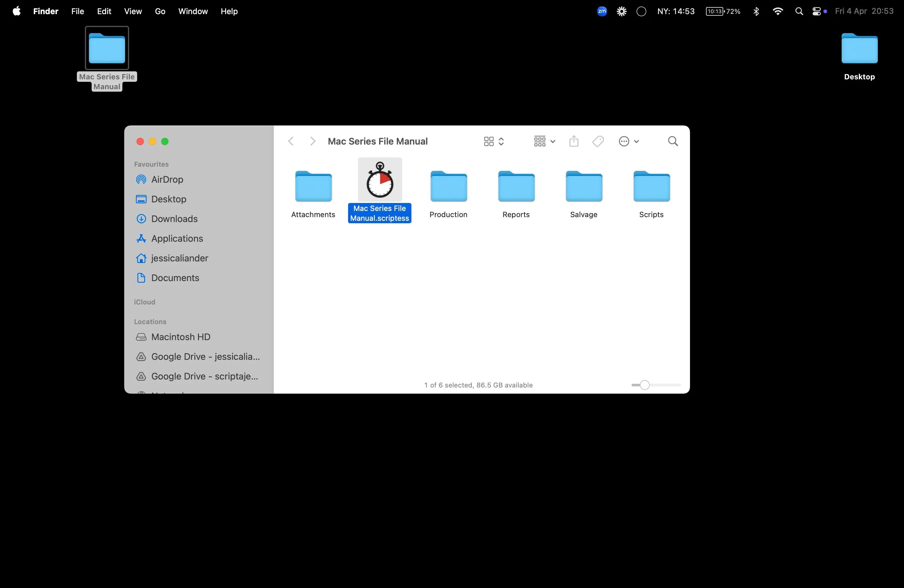Go to Downloads in sidebar
The height and width of the screenshot is (588, 904).
(174, 219)
